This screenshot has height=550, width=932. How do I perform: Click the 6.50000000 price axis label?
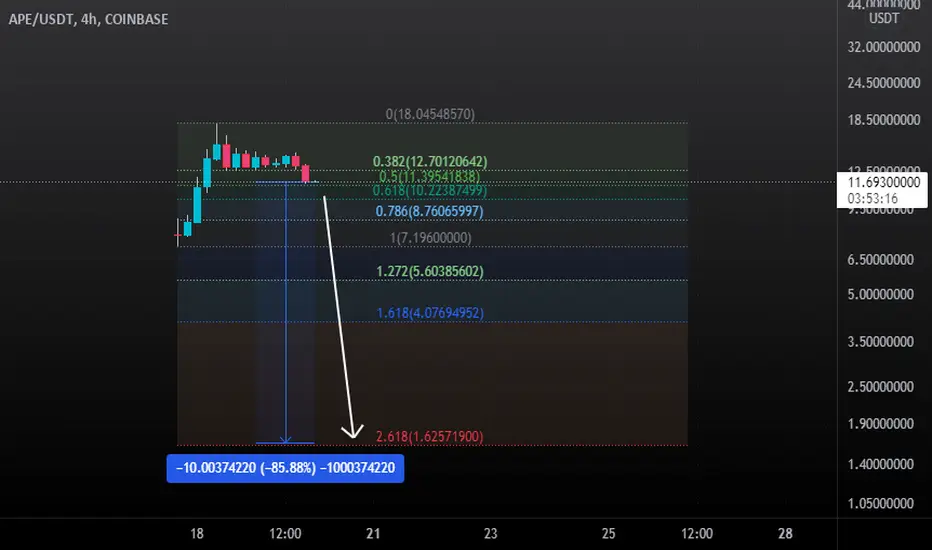coord(880,260)
